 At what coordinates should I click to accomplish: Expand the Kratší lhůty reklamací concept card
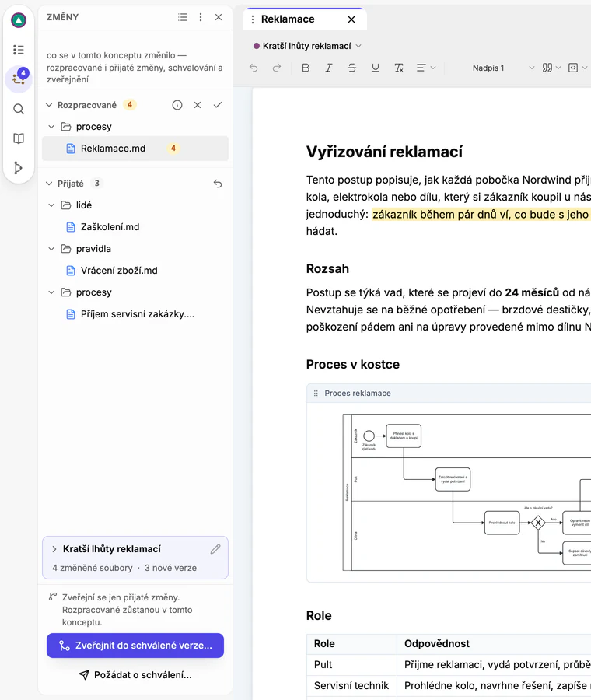coord(54,548)
